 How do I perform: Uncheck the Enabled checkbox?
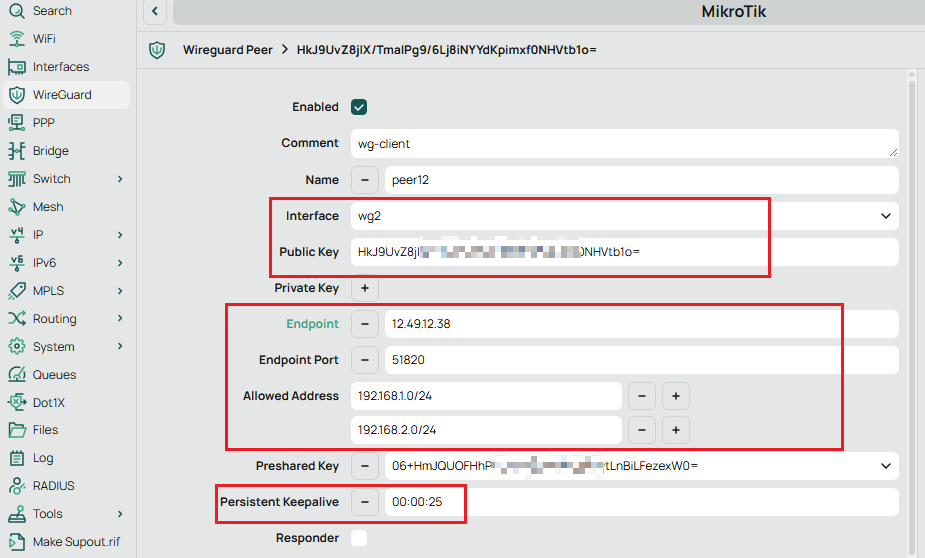tap(359, 107)
